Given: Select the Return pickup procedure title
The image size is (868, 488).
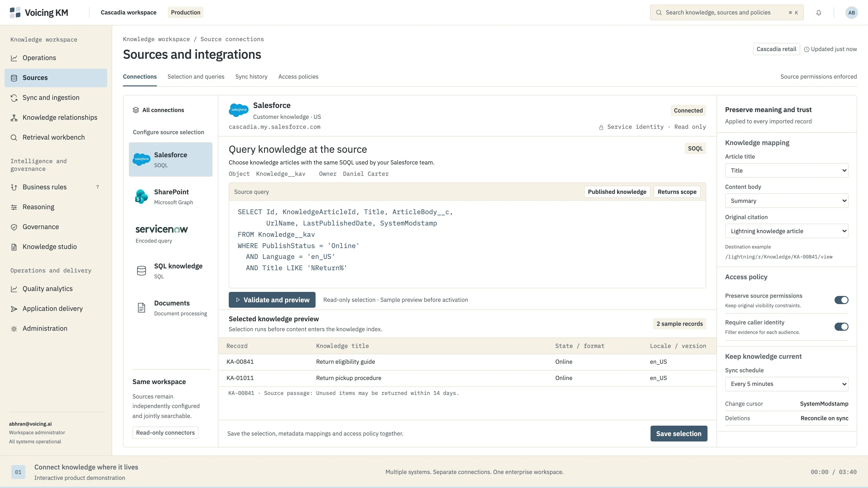Looking at the screenshot, I should pos(348,378).
